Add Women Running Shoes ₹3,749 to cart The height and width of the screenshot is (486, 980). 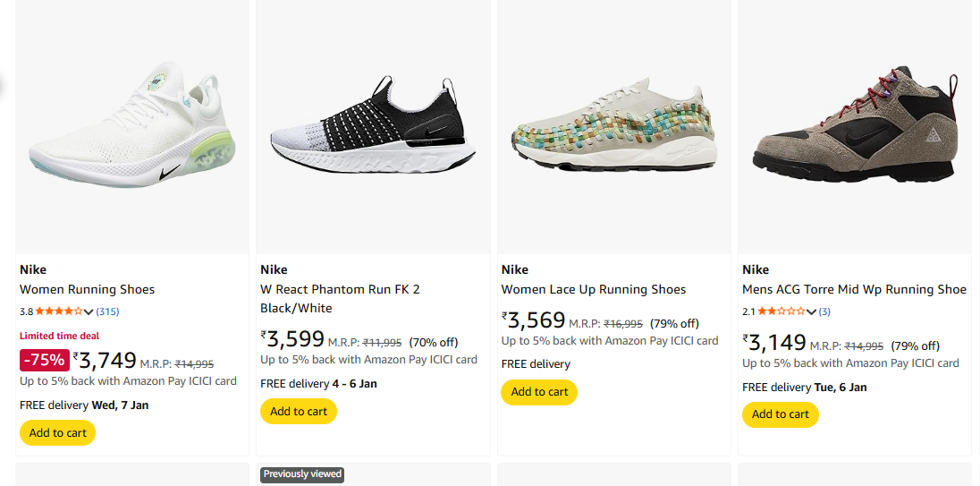[x=57, y=433]
